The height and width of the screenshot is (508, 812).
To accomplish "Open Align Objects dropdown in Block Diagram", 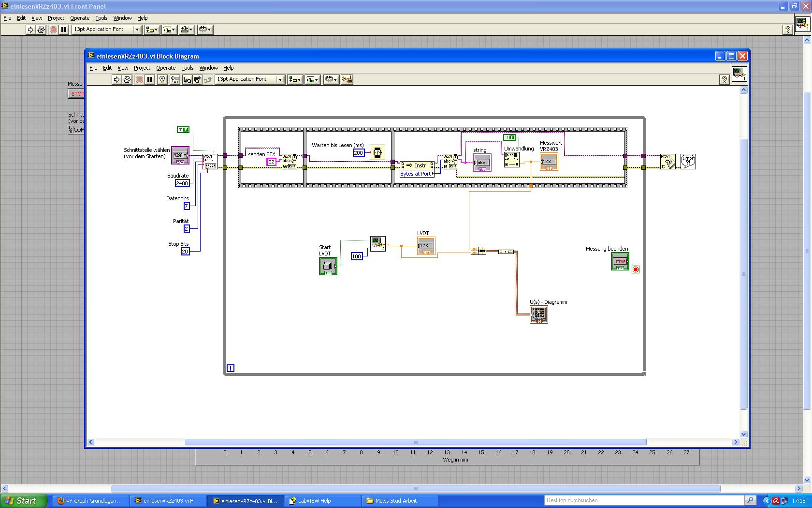I will pos(295,79).
